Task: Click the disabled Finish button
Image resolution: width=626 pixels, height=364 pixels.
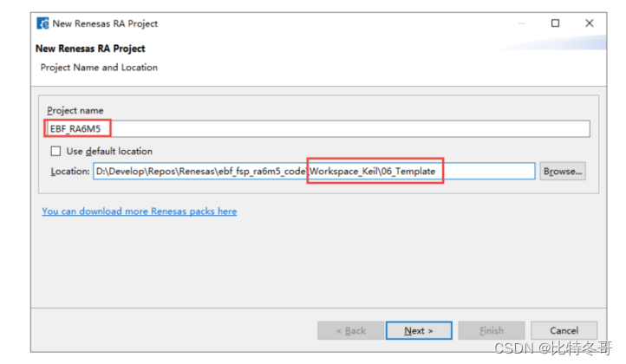Action: pos(492,330)
